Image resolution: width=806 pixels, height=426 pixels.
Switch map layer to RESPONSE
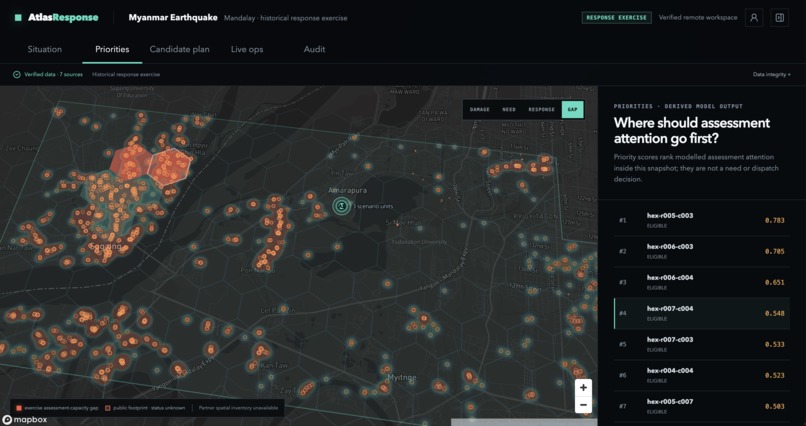pyautogui.click(x=541, y=109)
